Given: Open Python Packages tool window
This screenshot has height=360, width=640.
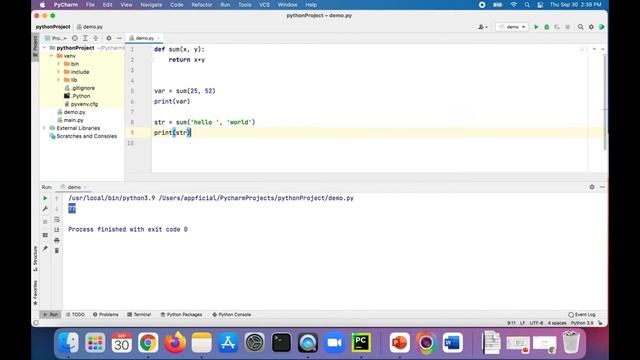Looking at the screenshot, I should click(181, 315).
